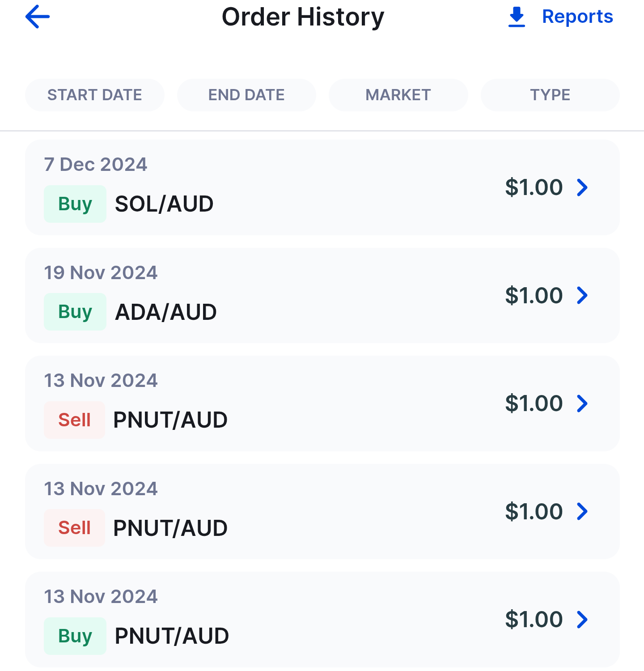Open the END DATE filter
Viewport: 644px width, 671px height.
(246, 95)
